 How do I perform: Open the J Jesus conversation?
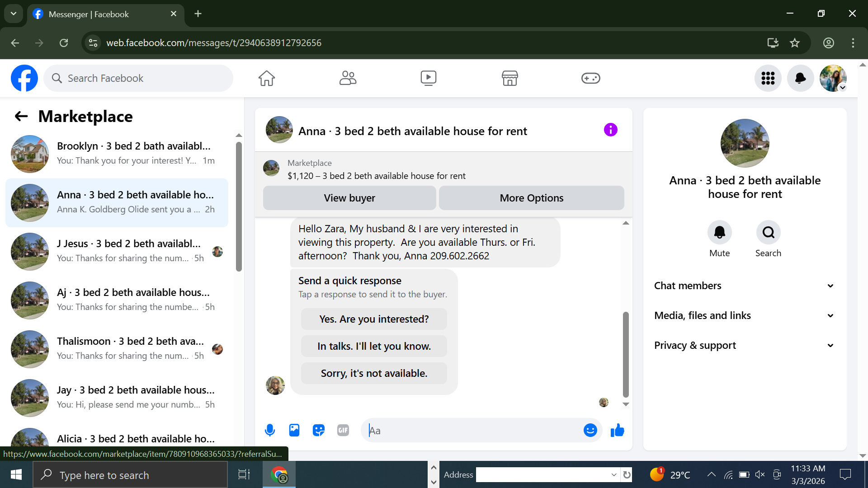tap(117, 251)
